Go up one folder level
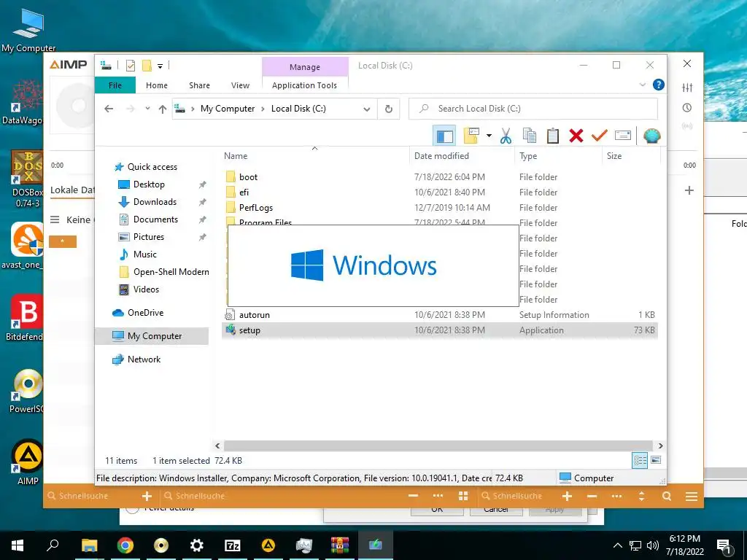Image resolution: width=747 pixels, height=560 pixels. (163, 109)
